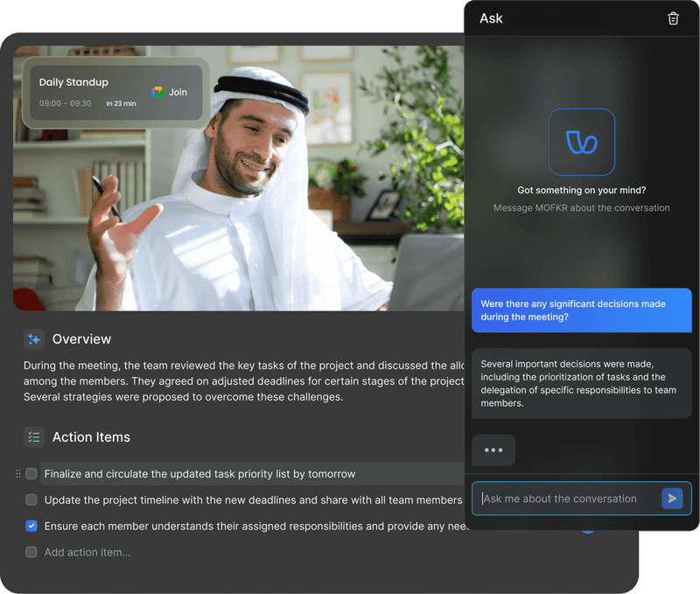Check the Update the project timeline checkbox
The width and height of the screenshot is (700, 594).
(x=31, y=500)
